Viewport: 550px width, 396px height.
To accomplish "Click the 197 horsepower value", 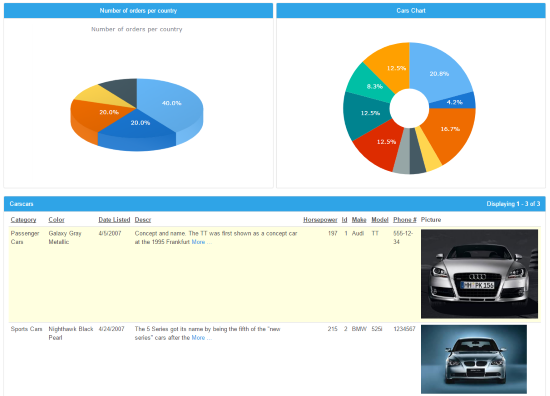I will click(x=333, y=233).
